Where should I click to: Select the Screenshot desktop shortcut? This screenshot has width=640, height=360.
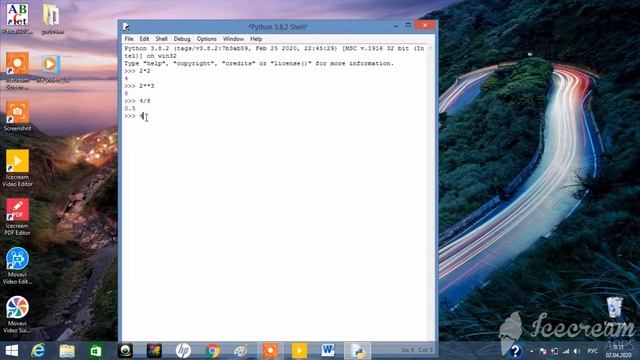coord(17,116)
